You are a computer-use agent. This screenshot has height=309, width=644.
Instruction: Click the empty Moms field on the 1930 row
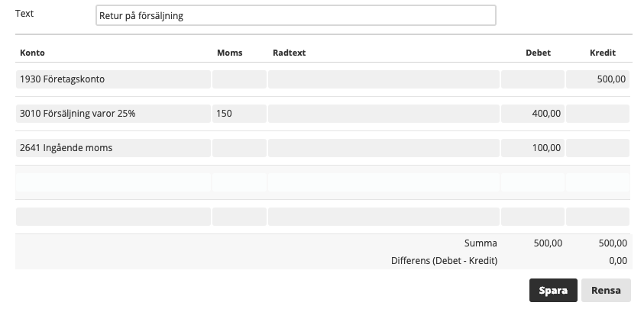pos(239,79)
